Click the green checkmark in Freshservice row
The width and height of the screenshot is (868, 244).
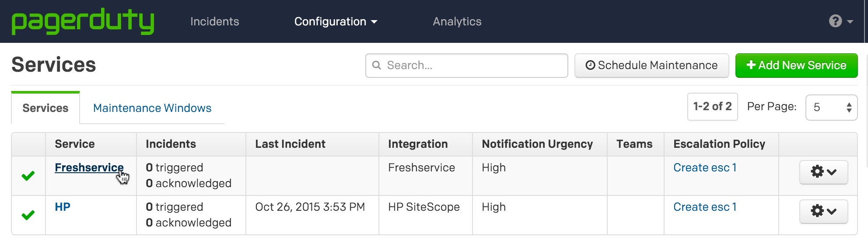coord(28,176)
